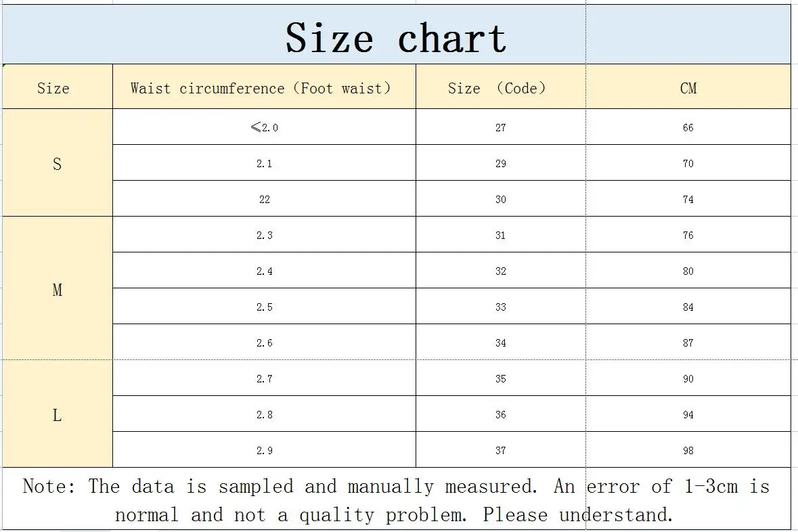Select the CM column header cell
798x532 pixels.
[x=688, y=87]
